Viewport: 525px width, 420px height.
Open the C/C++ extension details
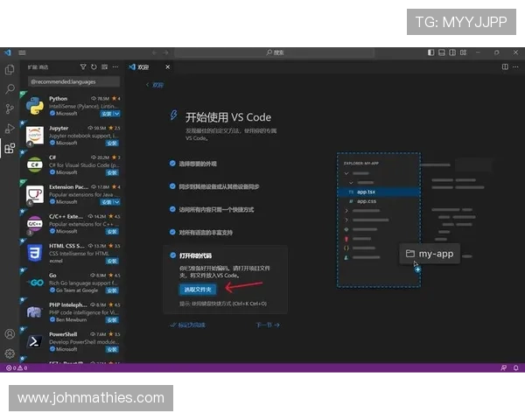coord(70,224)
